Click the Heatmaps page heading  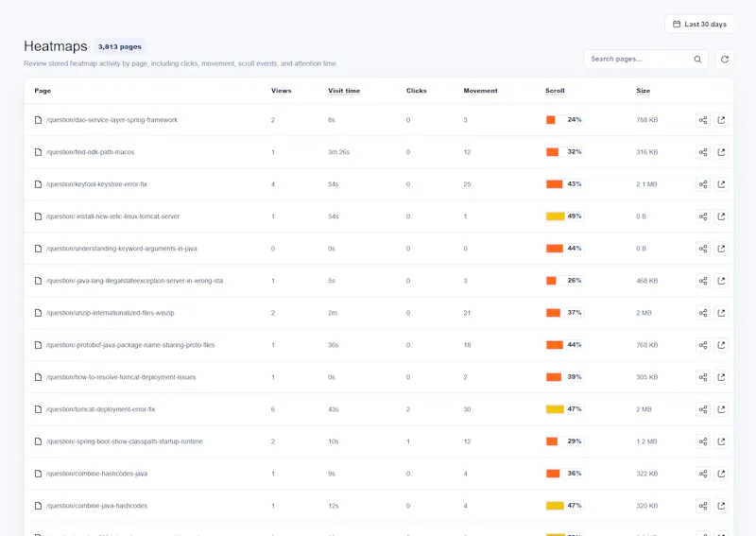tap(56, 46)
